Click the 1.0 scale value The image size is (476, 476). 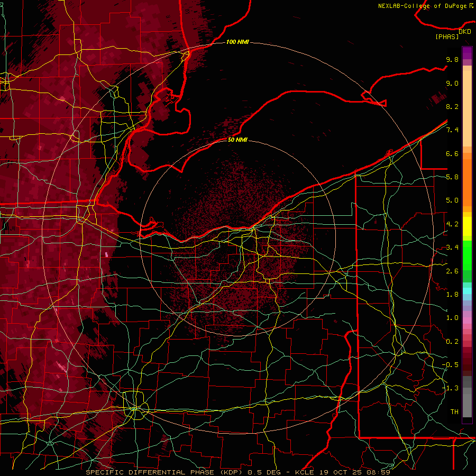coord(452,318)
